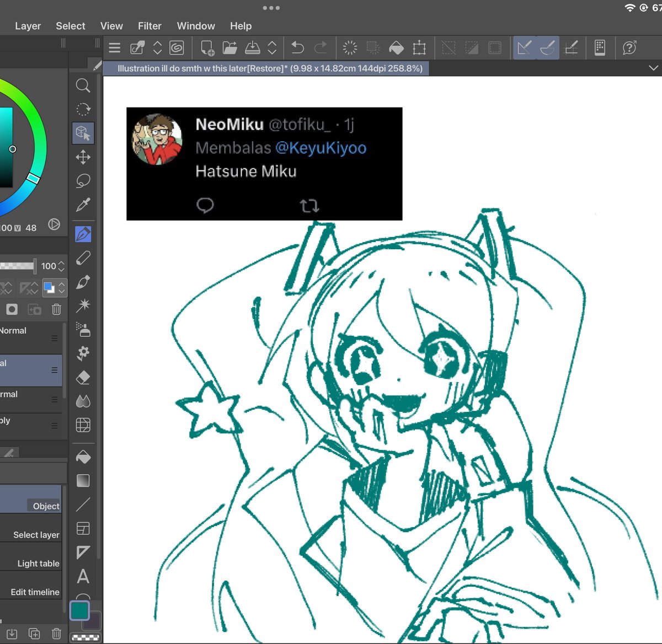Select the straight Line figure tool
The height and width of the screenshot is (644, 662).
coord(83,505)
